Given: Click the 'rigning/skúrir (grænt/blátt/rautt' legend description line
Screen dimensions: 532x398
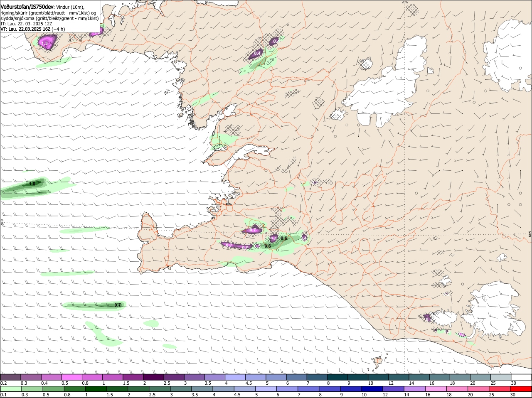Looking at the screenshot, I should (x=48, y=13).
